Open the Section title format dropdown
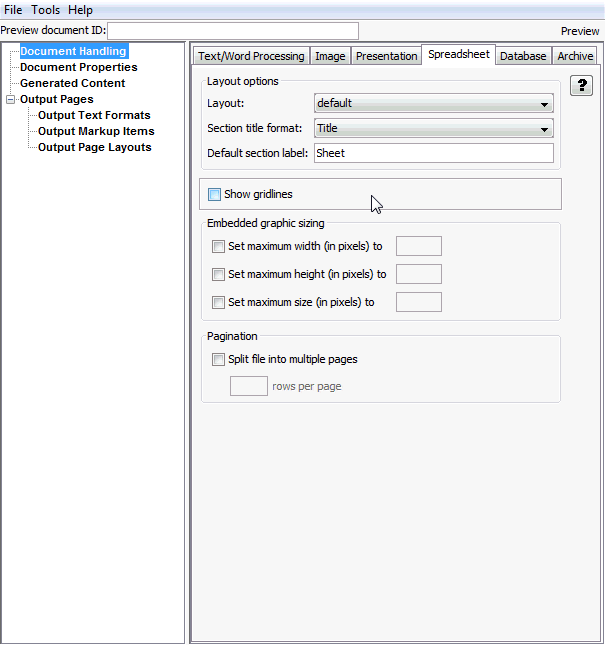The height and width of the screenshot is (645, 605). click(x=433, y=128)
